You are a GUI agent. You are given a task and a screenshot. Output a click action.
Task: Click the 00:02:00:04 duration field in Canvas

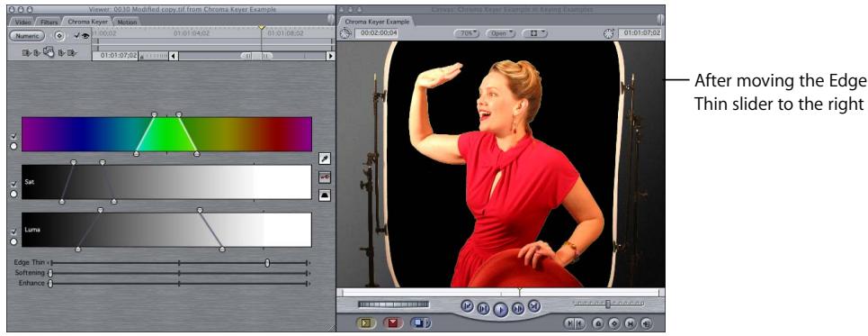[376, 33]
